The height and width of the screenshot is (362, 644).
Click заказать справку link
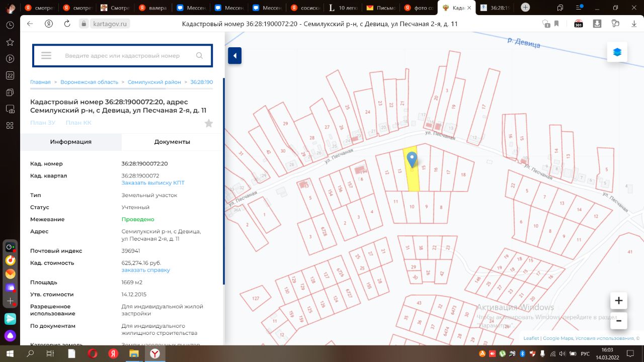click(146, 270)
